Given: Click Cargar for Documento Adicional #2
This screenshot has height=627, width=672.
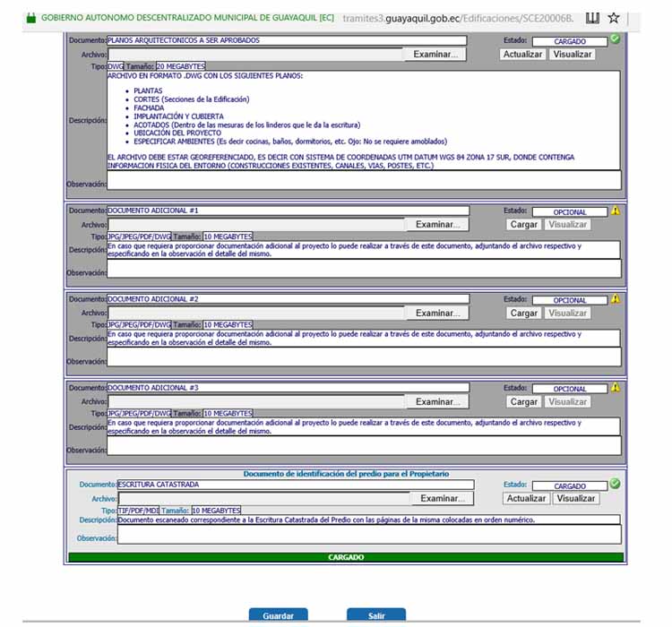Looking at the screenshot, I should pyautogui.click(x=524, y=313).
